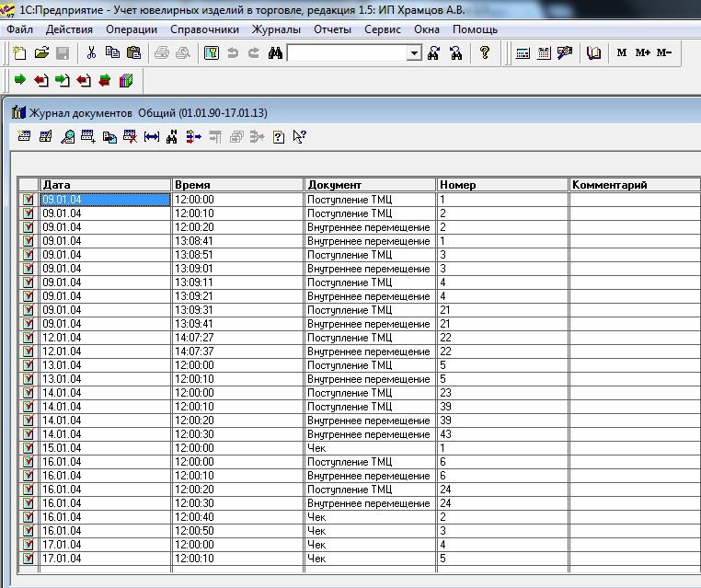Click the binoculars Find icon left of the search box

click(x=275, y=53)
